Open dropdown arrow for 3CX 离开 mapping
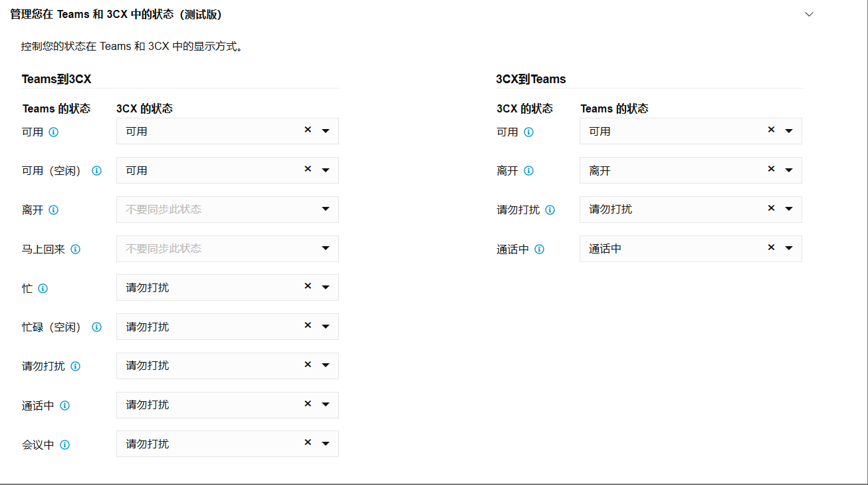Screen dimensions: 868x485 point(788,170)
